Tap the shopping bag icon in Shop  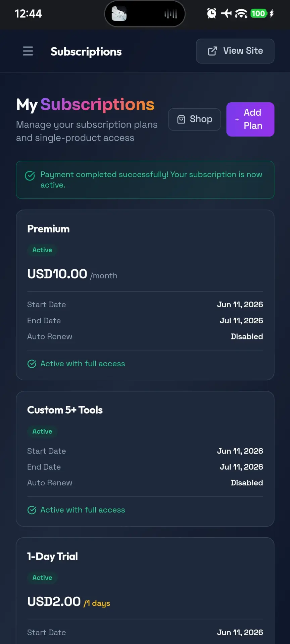click(x=181, y=119)
